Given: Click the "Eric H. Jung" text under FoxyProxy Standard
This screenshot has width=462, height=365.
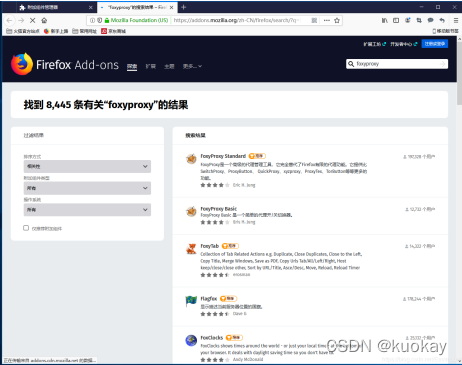Looking at the screenshot, I should [244, 185].
